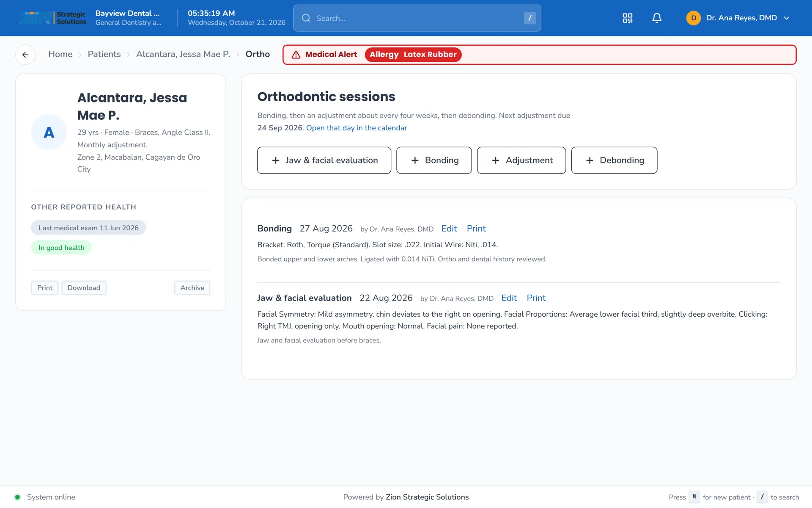
Task: Edit the Bonding session record
Action: tap(449, 229)
